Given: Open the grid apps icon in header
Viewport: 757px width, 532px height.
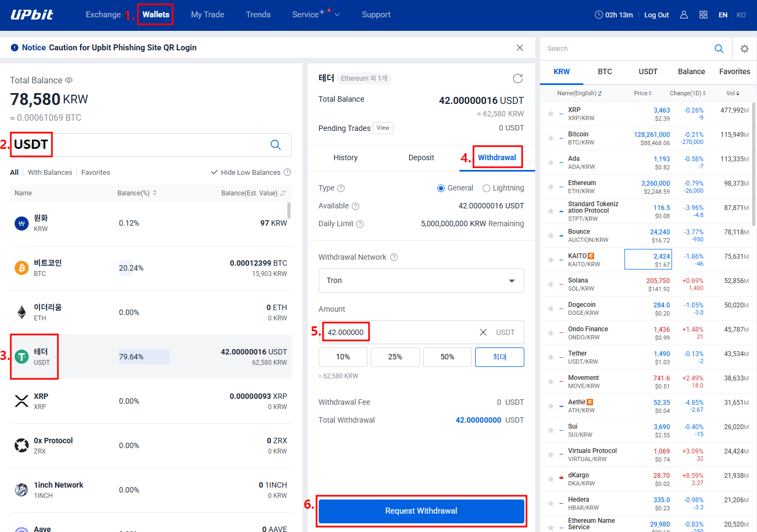Looking at the screenshot, I should tap(703, 15).
